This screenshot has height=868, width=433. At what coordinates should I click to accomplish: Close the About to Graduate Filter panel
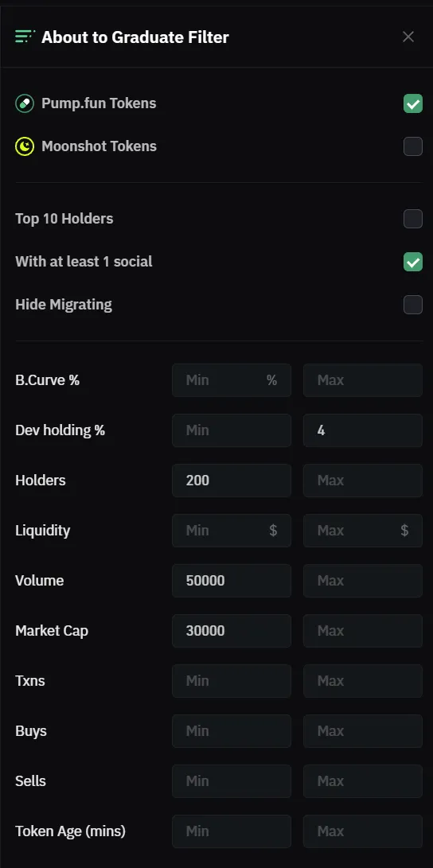click(408, 37)
